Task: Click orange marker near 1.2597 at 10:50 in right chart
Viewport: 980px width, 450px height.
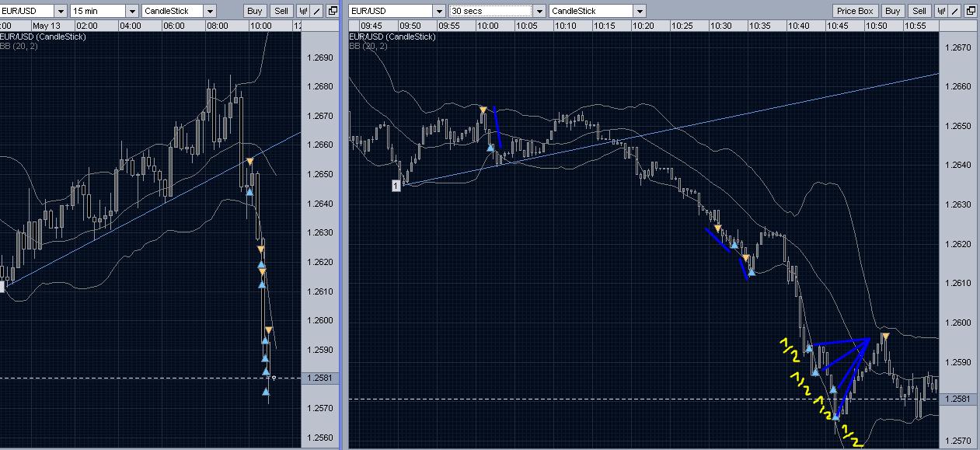Action: point(885,336)
